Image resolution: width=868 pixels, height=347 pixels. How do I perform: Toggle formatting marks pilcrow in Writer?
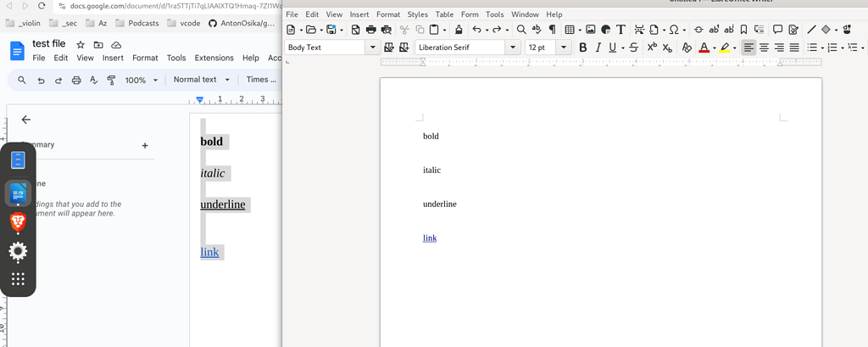(551, 30)
